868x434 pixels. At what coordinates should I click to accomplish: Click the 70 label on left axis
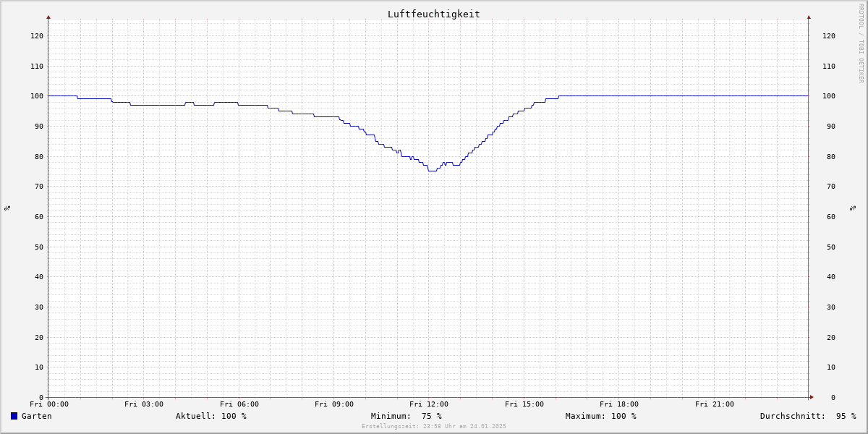[39, 186]
